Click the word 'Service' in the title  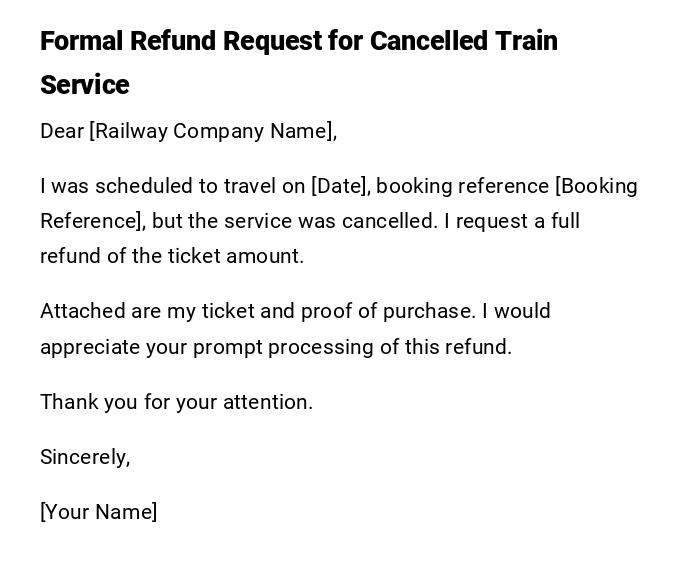point(85,85)
